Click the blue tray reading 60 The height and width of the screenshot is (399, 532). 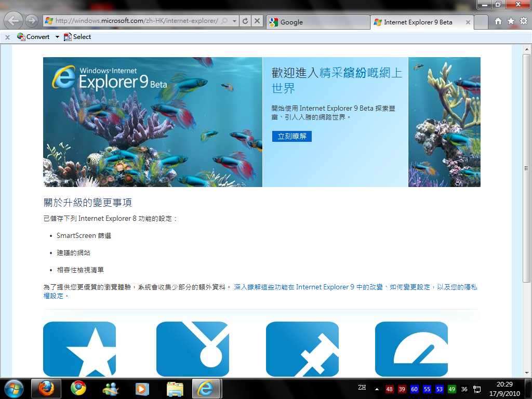(414, 389)
